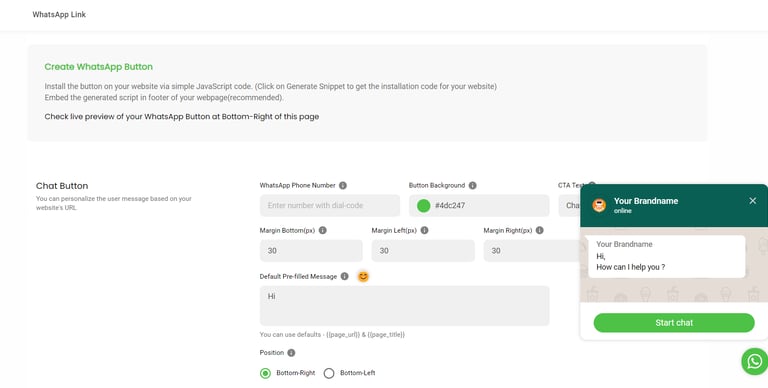Open the emoji picker smiley icon

coord(363,276)
